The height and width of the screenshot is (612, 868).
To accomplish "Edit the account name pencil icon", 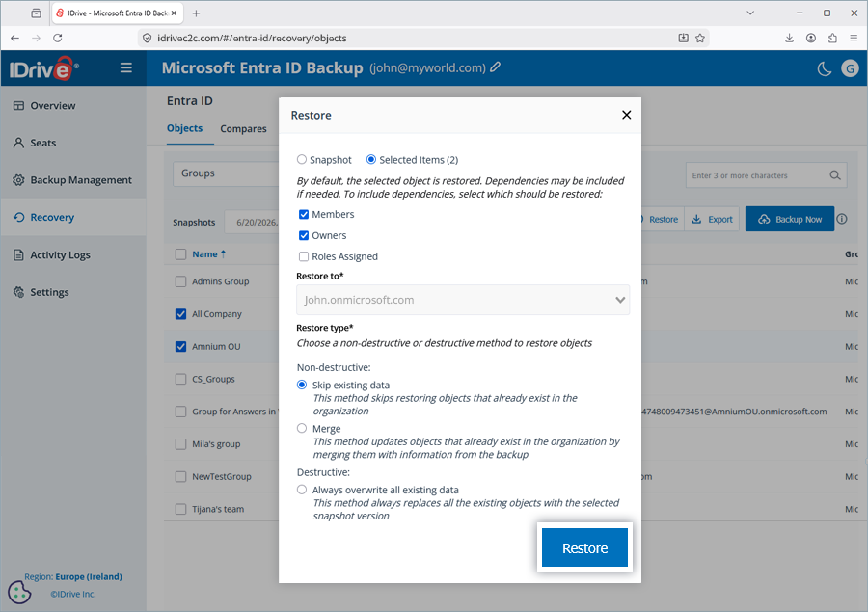I will click(x=496, y=67).
